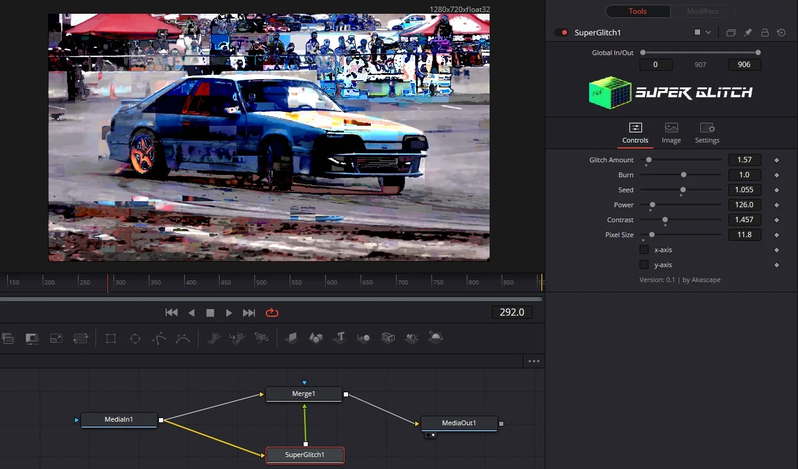Image resolution: width=798 pixels, height=469 pixels.
Task: Toggle the loop playback button
Action: tap(272, 313)
